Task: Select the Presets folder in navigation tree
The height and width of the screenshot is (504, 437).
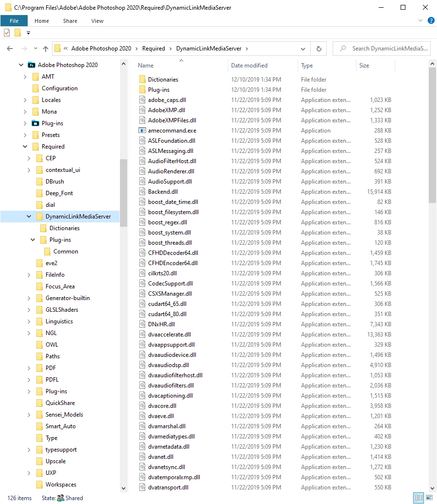Action: click(50, 135)
